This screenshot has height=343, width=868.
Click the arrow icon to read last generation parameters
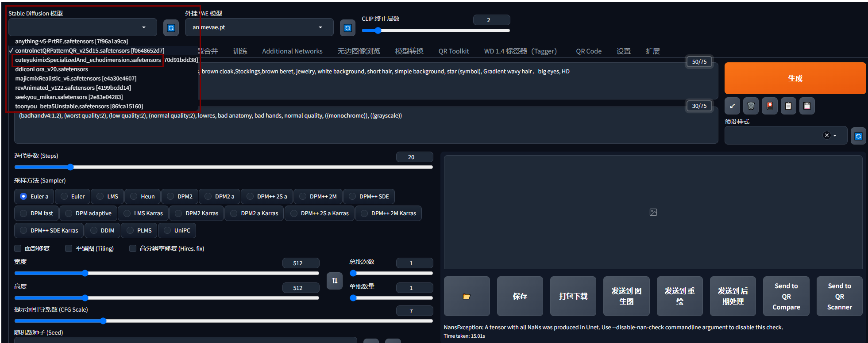click(732, 106)
